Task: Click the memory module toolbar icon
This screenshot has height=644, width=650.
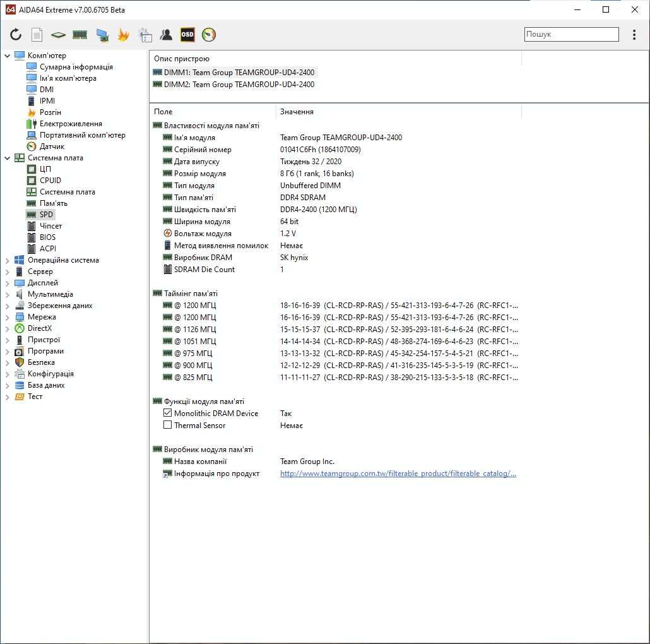Action: (80, 35)
